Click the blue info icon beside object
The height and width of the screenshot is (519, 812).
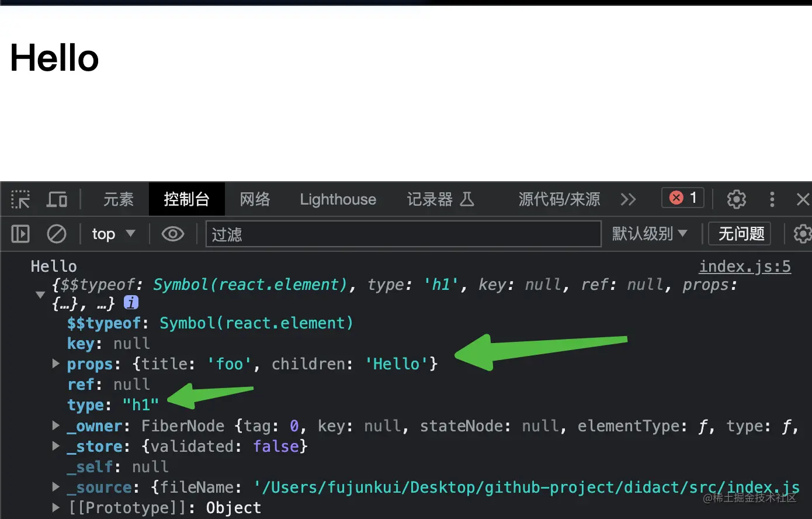point(131,303)
